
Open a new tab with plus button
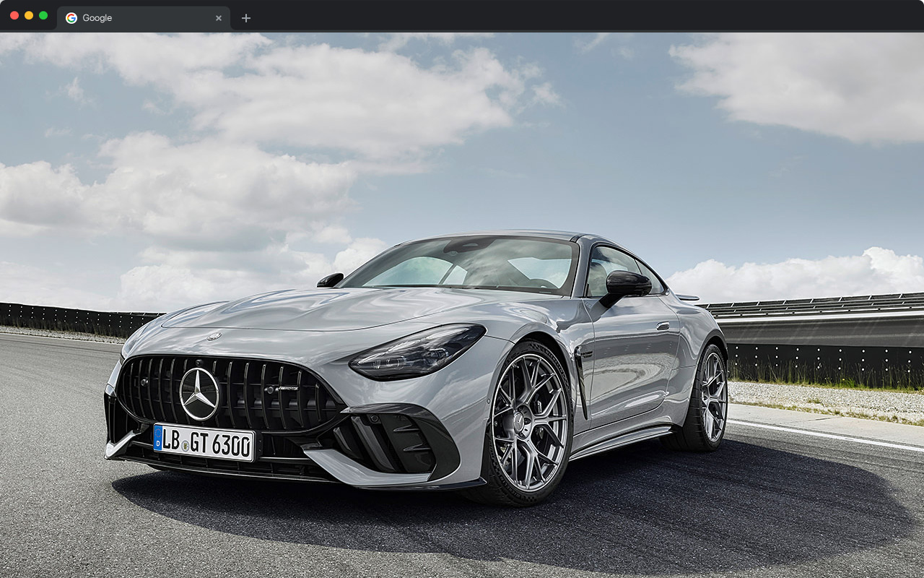tap(246, 18)
